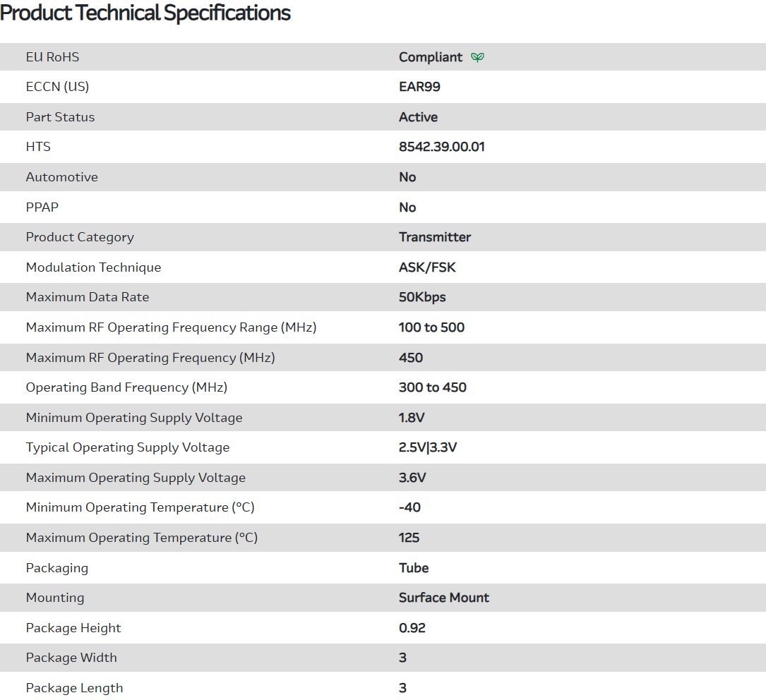766x700 pixels.
Task: Select the Tube packaging value
Action: click(414, 568)
